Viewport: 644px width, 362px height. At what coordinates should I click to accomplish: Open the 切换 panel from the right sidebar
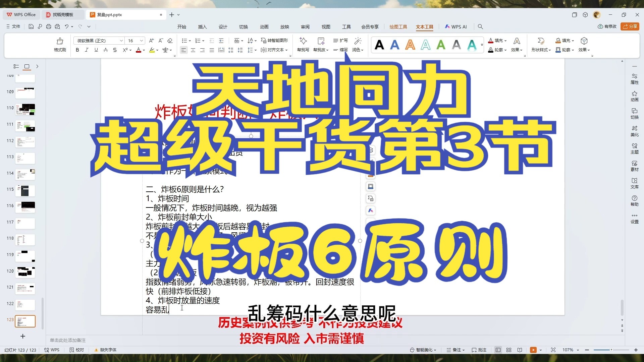pos(634,114)
